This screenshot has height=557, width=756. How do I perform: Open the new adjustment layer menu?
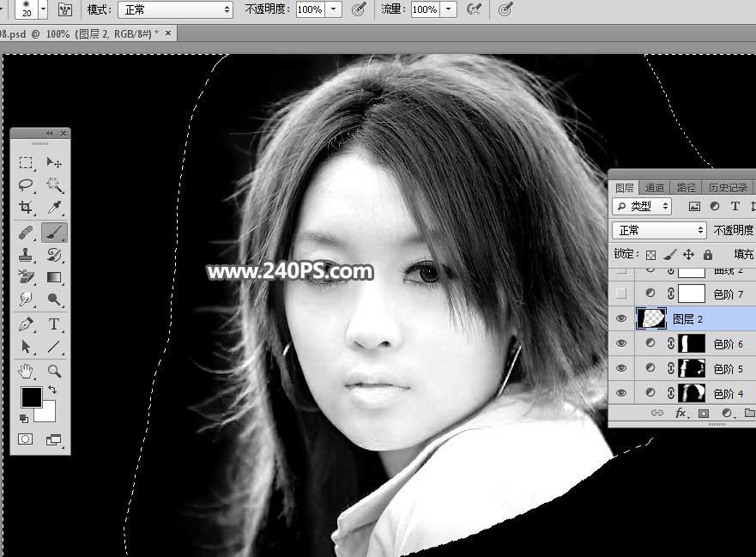727,414
